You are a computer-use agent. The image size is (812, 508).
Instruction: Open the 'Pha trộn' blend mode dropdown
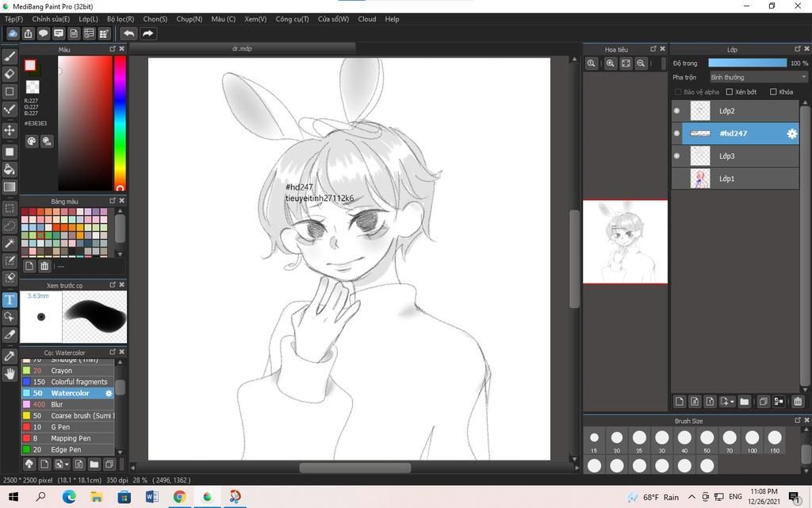tap(758, 77)
